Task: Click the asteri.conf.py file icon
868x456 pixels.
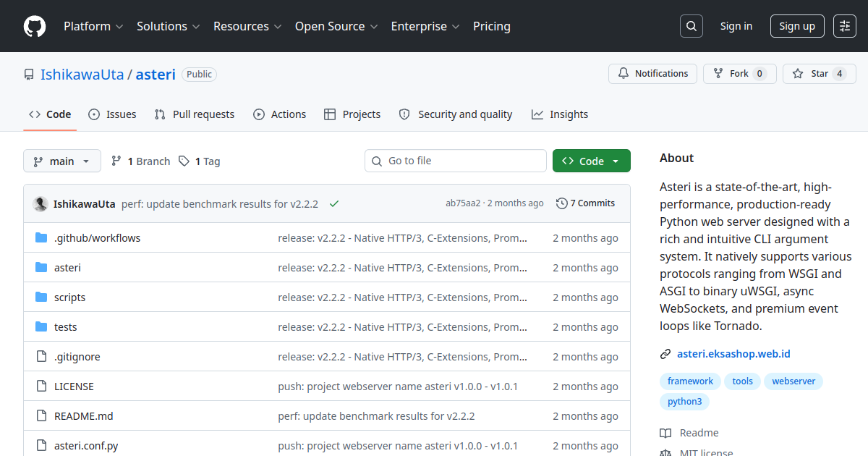Action: tap(41, 446)
